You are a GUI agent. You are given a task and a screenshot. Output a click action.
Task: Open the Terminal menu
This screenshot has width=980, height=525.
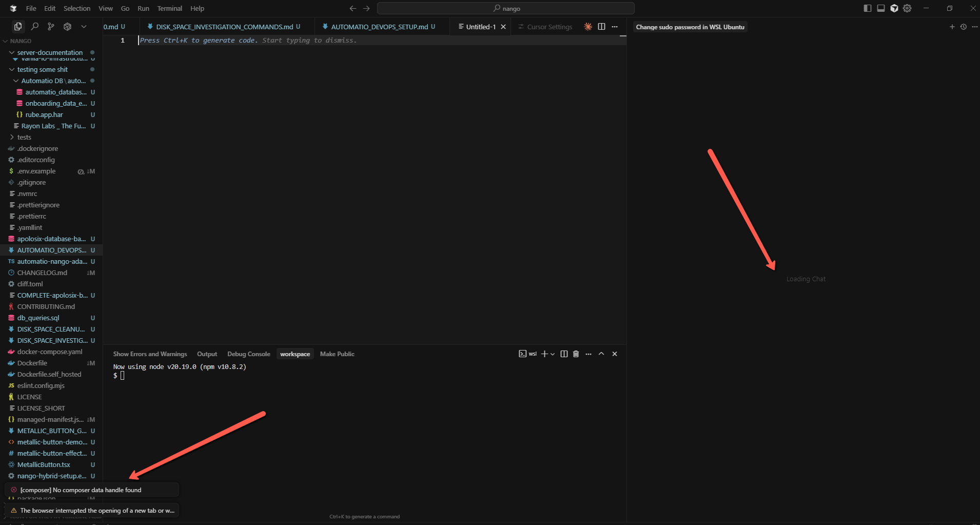(170, 8)
